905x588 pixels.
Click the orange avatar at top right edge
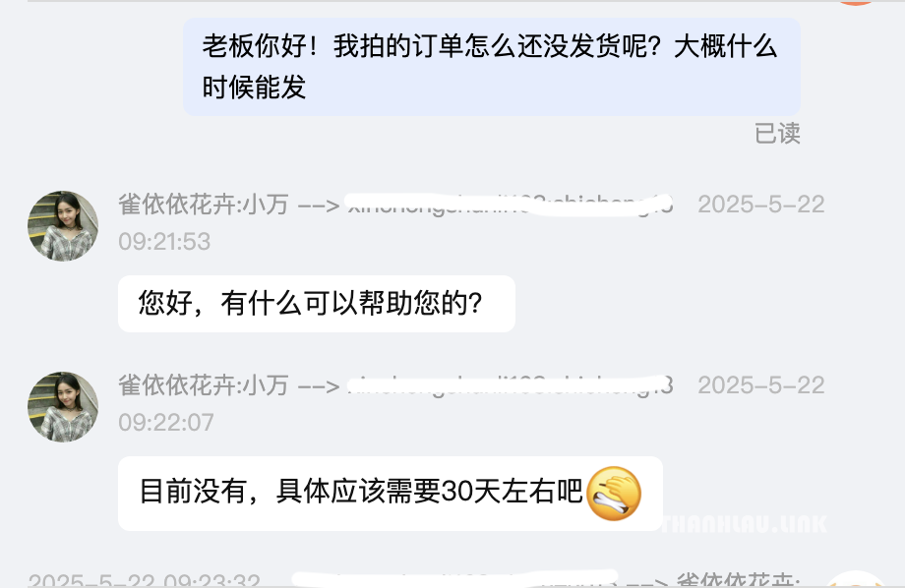click(856, 2)
